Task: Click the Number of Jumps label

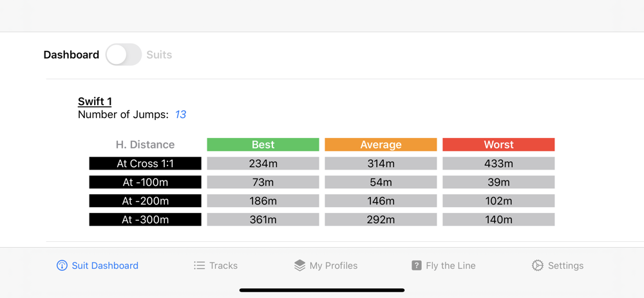Action: (x=123, y=114)
